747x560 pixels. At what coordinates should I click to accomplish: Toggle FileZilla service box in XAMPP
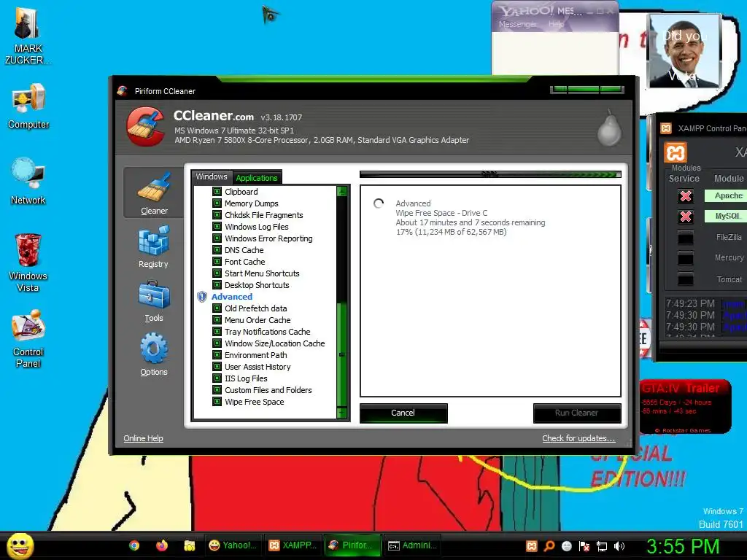pyautogui.click(x=686, y=237)
